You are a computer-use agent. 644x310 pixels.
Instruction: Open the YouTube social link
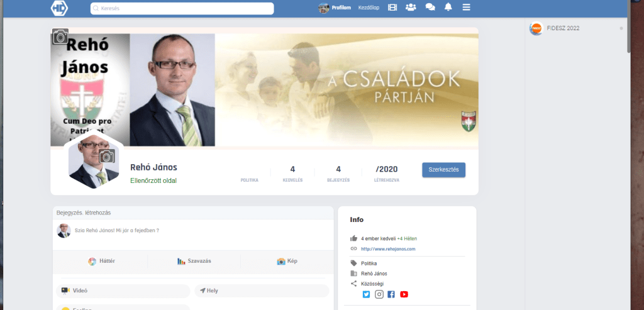pyautogui.click(x=404, y=294)
